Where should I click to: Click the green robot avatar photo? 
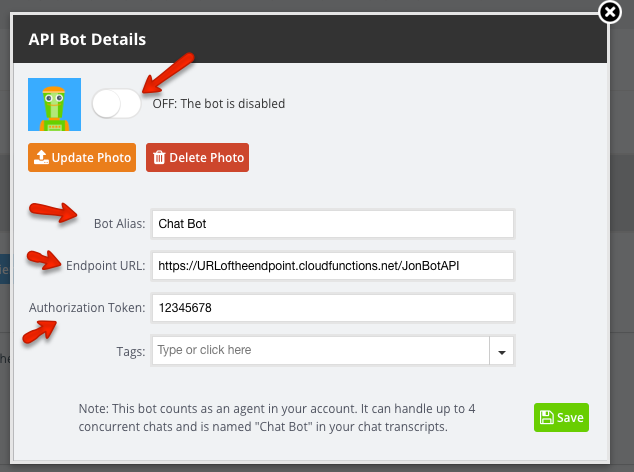[x=55, y=104]
